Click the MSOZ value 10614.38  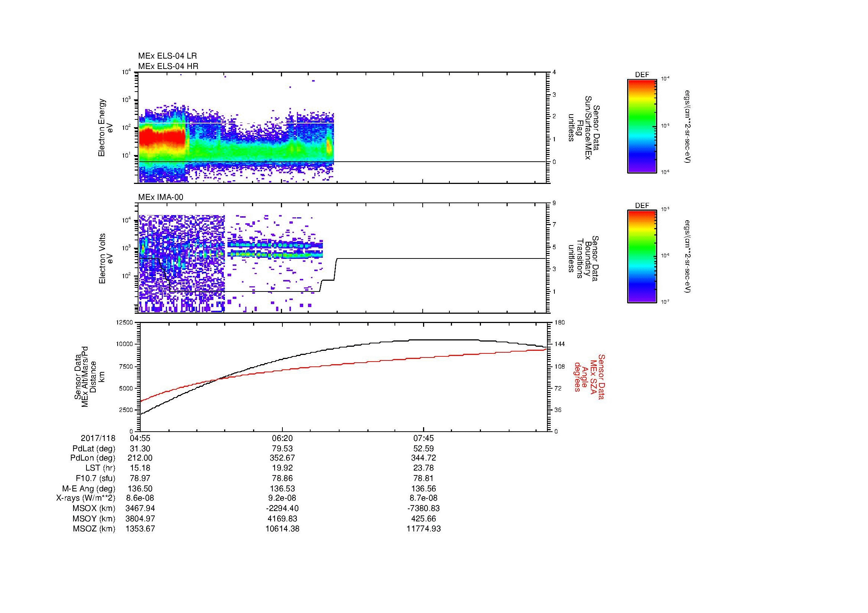point(282,529)
